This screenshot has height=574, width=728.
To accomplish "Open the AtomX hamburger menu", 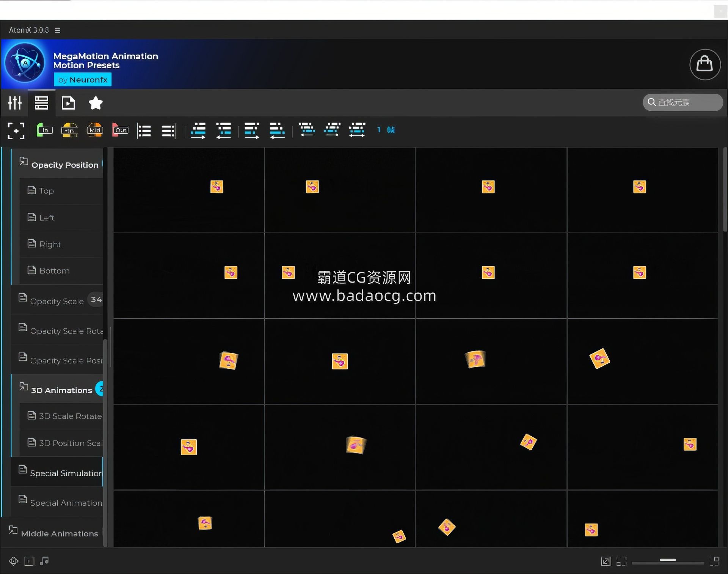I will click(x=58, y=30).
